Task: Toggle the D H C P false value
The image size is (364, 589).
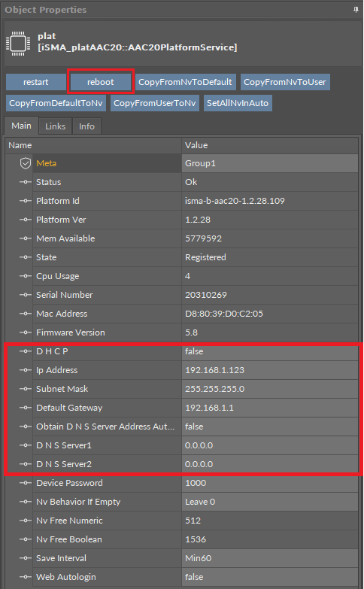Action: [x=270, y=351]
